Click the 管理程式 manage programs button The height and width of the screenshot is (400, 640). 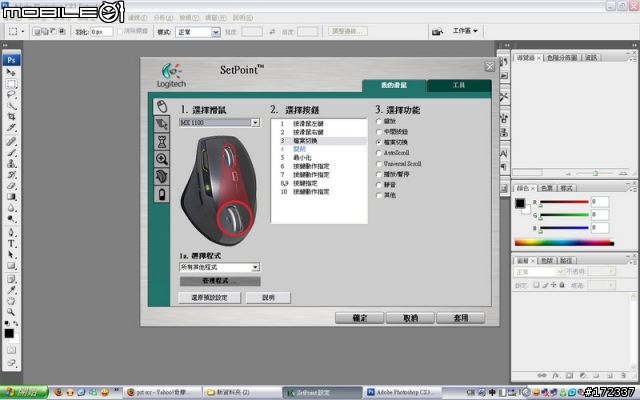pyautogui.click(x=220, y=281)
